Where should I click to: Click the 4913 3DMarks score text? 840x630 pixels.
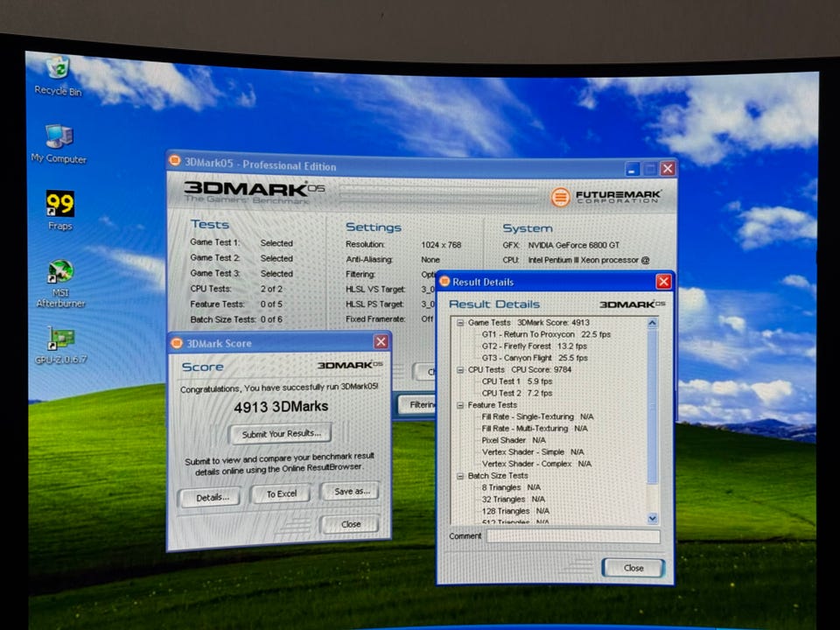coord(281,407)
